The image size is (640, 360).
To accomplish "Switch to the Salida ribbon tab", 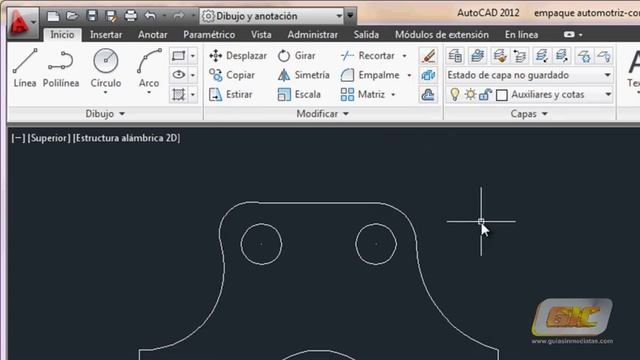I will 366,35.
